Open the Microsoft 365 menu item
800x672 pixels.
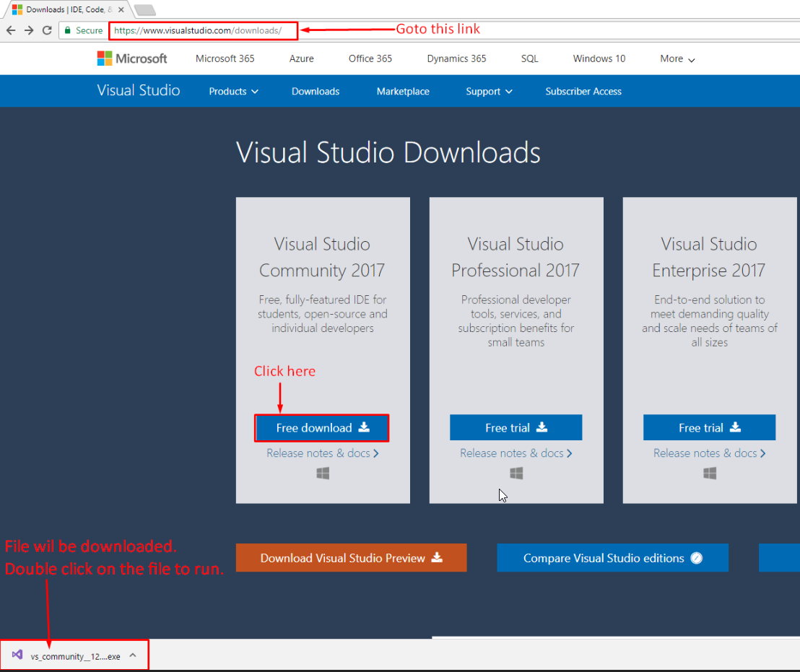tap(225, 58)
